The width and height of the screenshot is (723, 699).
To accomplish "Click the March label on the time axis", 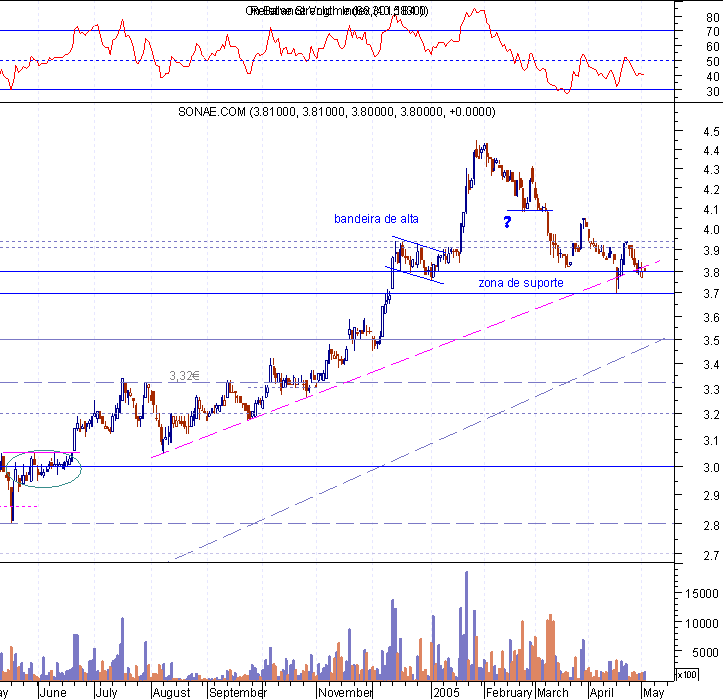I will (552, 693).
